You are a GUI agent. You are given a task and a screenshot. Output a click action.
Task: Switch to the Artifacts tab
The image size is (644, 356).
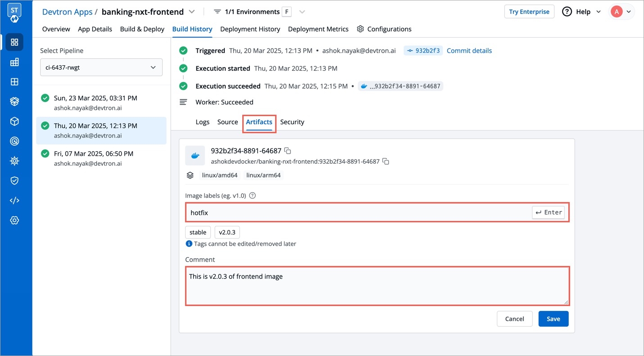click(259, 122)
